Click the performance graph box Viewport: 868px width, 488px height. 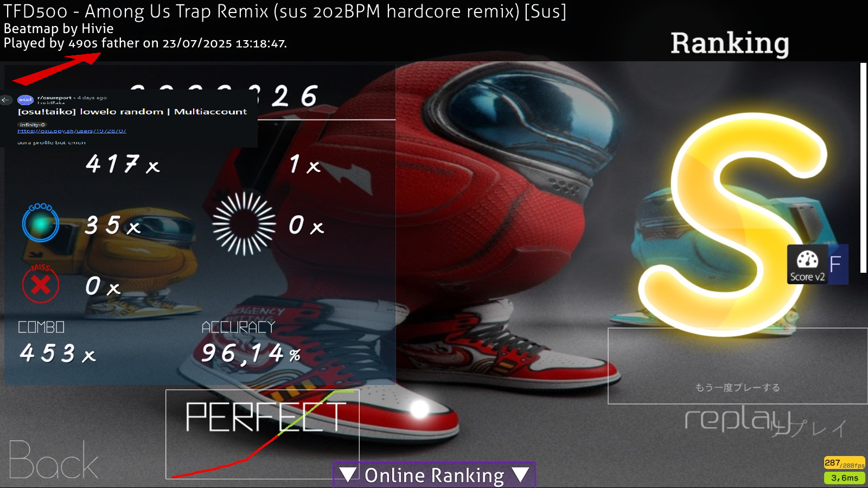pos(263,434)
